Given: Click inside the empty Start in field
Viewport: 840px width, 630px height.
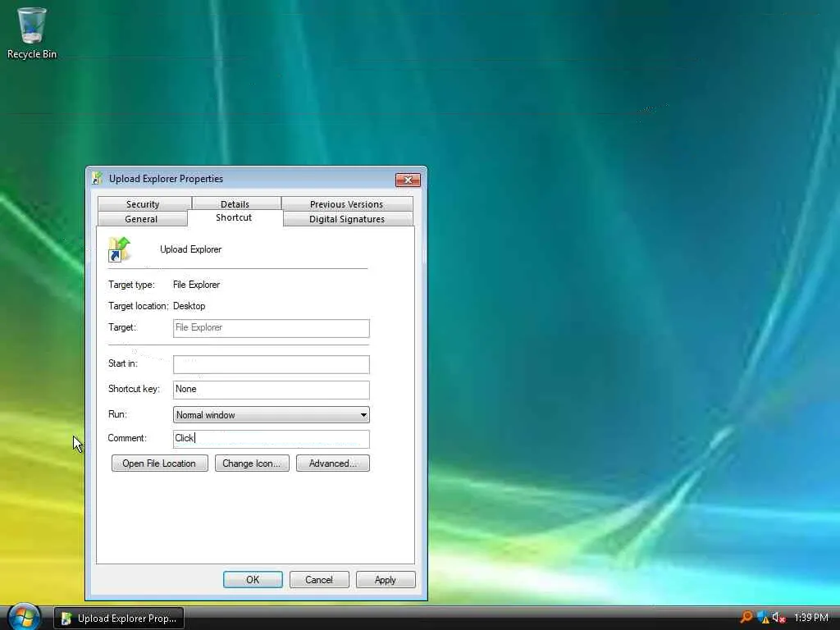Looking at the screenshot, I should (x=271, y=364).
